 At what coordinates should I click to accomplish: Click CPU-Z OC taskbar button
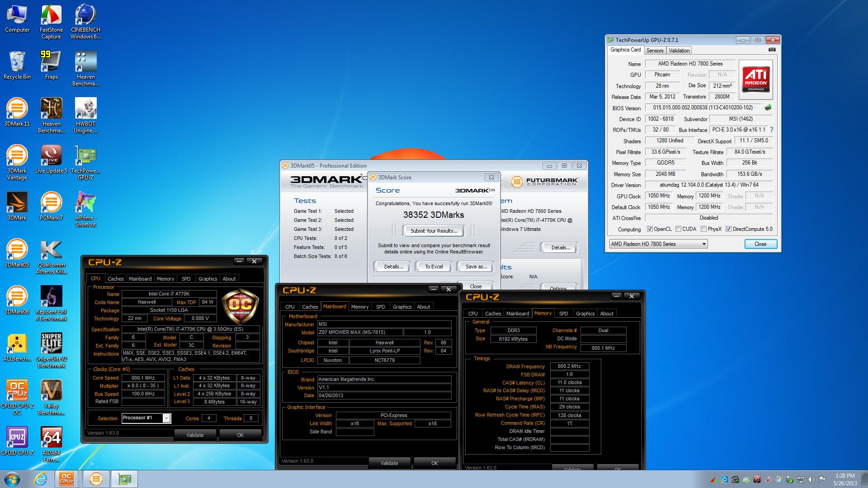(x=66, y=479)
